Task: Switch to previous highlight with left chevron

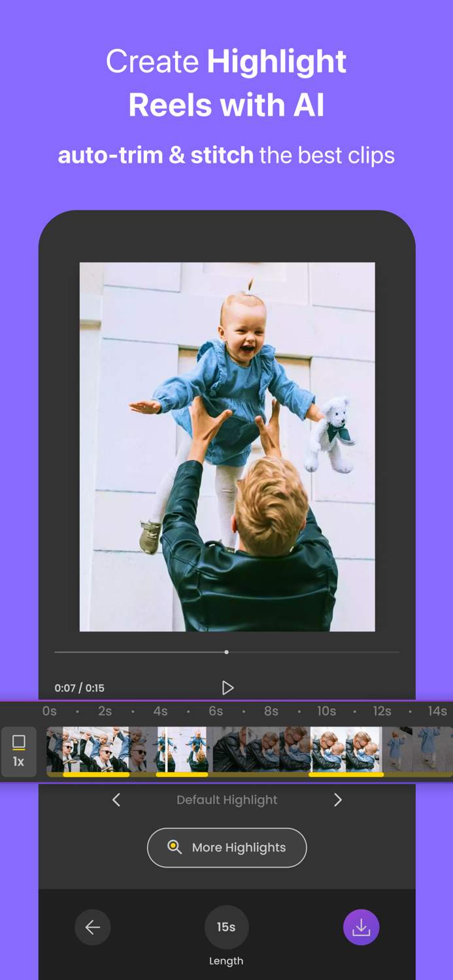Action: coord(116,800)
